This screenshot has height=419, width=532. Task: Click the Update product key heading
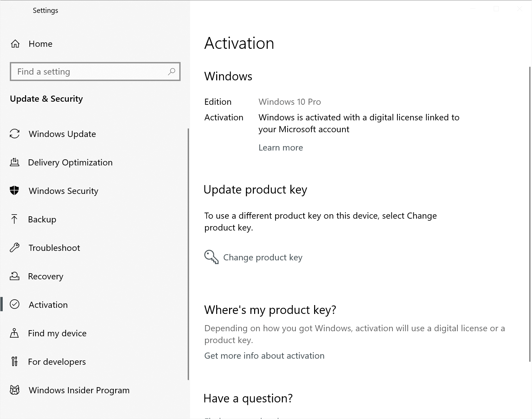255,189
